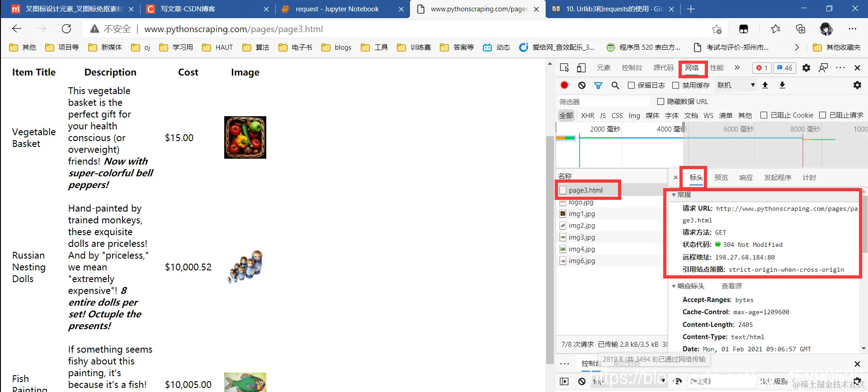The height and width of the screenshot is (392, 868).
Task: Switch to the 元素 tab
Action: (604, 68)
